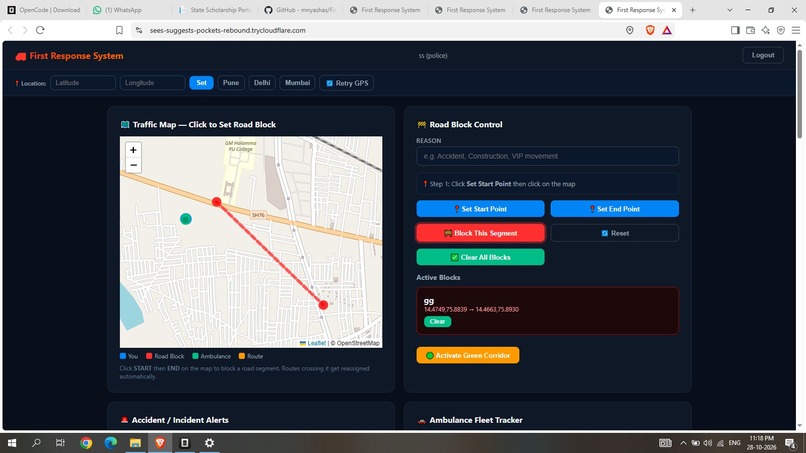The image size is (806, 453).
Task: Open Windows Start menu
Action: [x=12, y=443]
